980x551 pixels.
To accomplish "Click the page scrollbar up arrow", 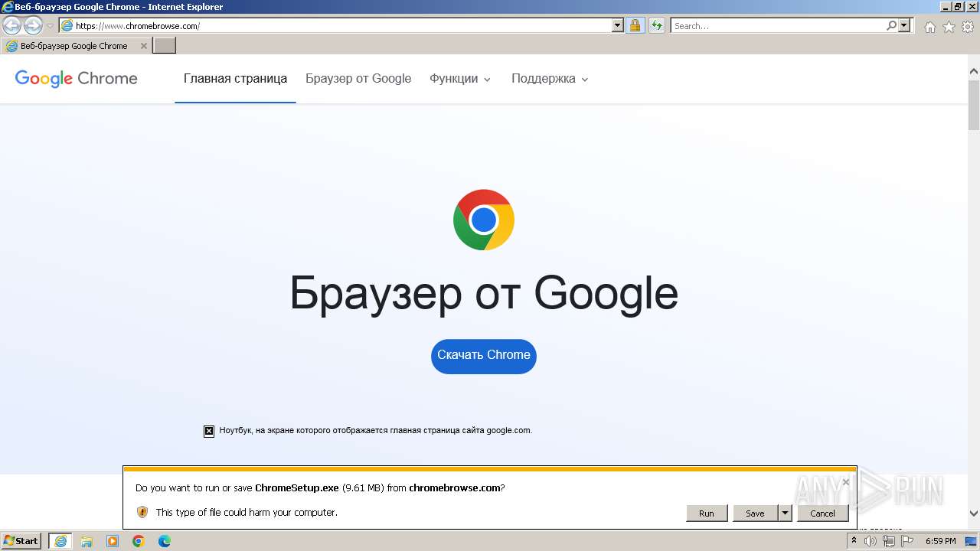I will coord(974,72).
